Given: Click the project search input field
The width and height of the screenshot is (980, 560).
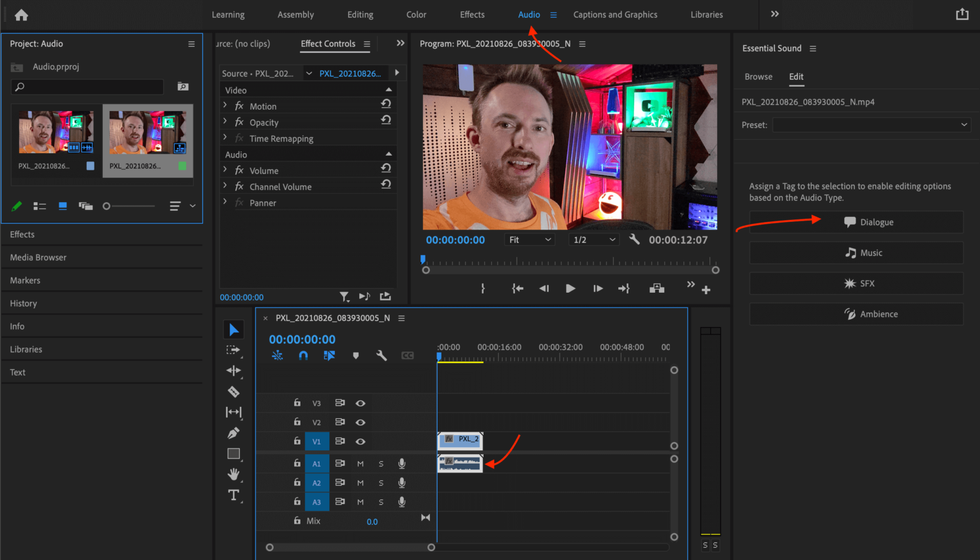Looking at the screenshot, I should (x=87, y=87).
